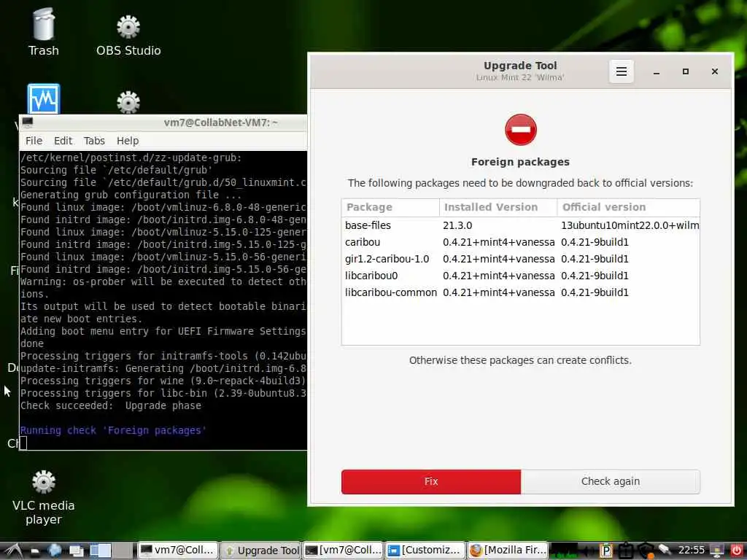Click the red foreign packages warning icon
The width and height of the screenshot is (747, 560).
521,130
